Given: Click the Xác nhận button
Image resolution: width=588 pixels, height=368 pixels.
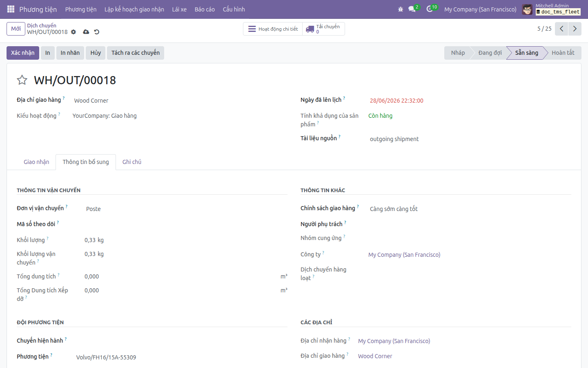Looking at the screenshot, I should tap(23, 53).
